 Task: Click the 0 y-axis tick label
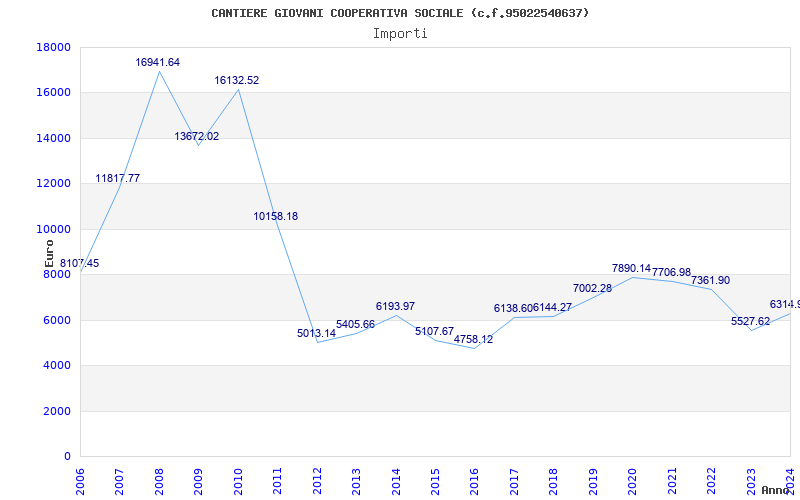(x=67, y=457)
